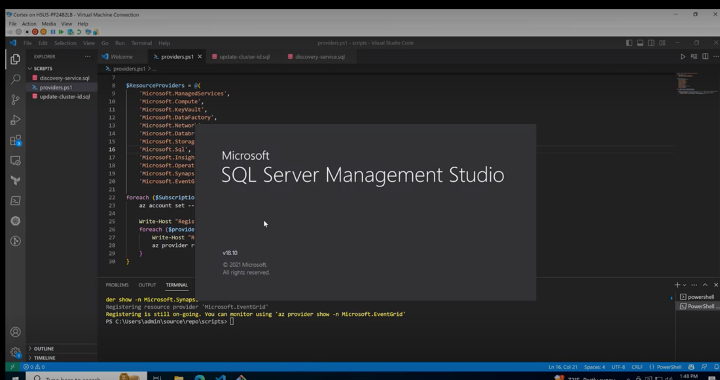Open the PowerShell panel icon in activity bar
Viewport: 720px width, 380px height.
[15, 201]
